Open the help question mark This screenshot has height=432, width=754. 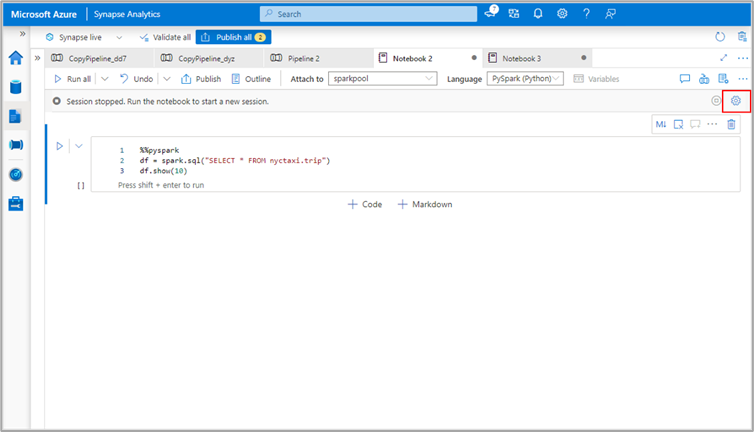586,13
